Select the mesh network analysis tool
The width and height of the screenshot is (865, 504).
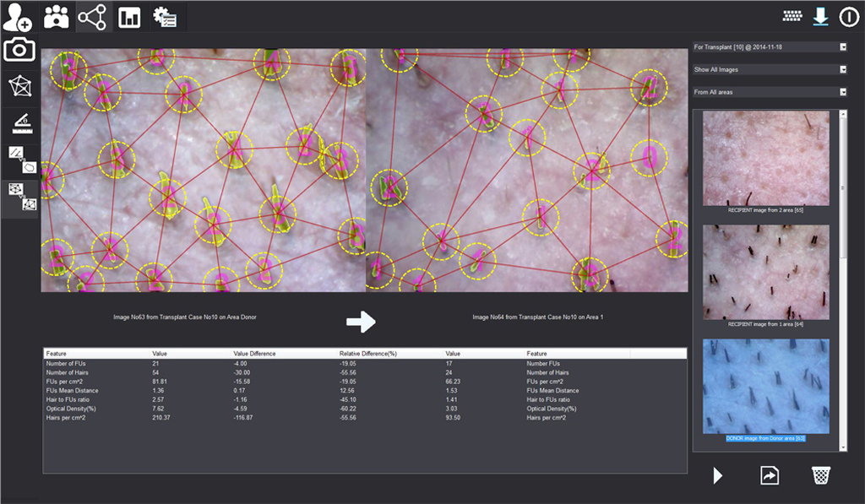coord(19,87)
